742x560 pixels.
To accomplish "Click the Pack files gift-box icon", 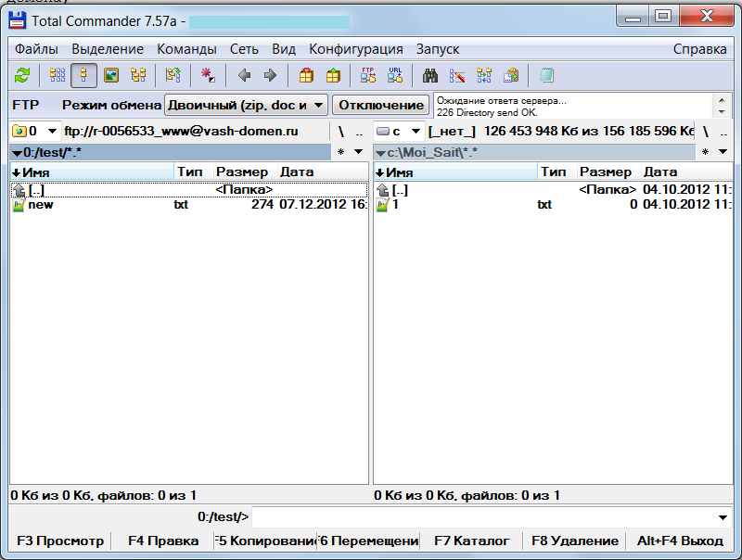I will pyautogui.click(x=306, y=75).
